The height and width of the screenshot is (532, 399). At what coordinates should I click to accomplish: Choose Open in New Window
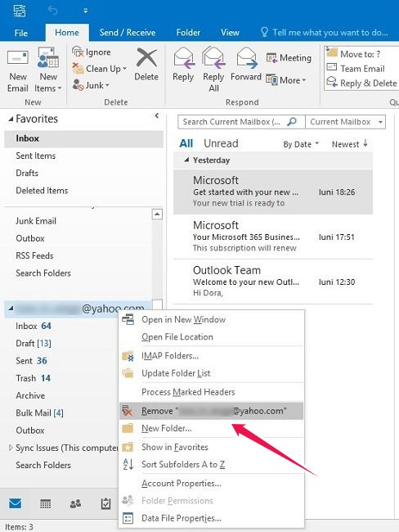click(211, 319)
